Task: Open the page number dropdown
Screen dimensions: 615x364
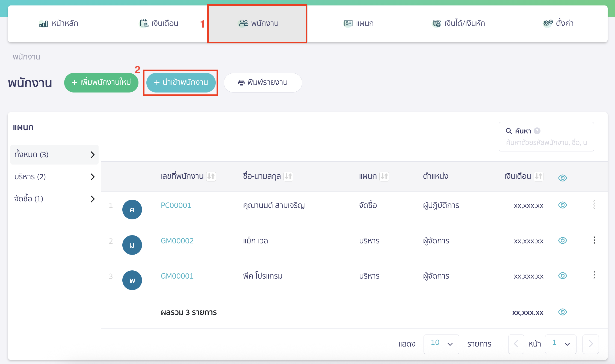Action: [x=560, y=344]
